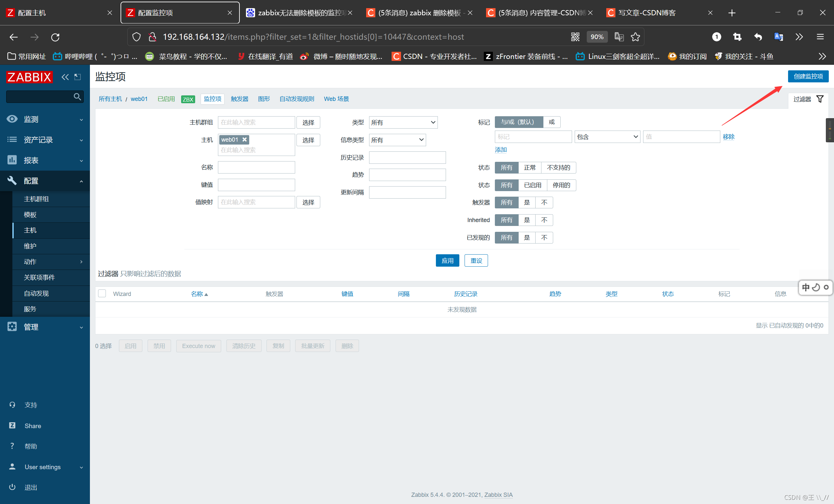Click the 创建监控项 button
The image size is (834, 504).
point(808,77)
